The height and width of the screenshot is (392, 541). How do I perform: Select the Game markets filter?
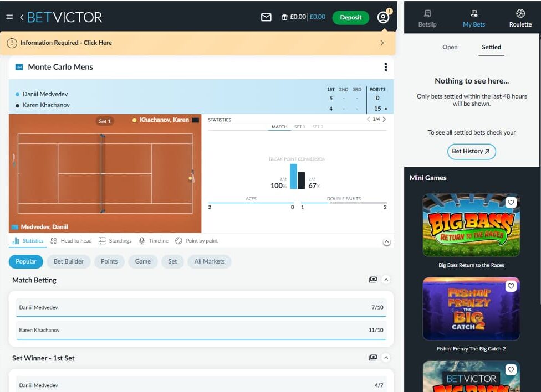click(143, 261)
